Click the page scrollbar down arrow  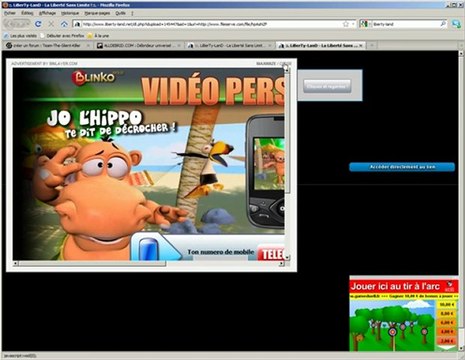[x=461, y=348]
